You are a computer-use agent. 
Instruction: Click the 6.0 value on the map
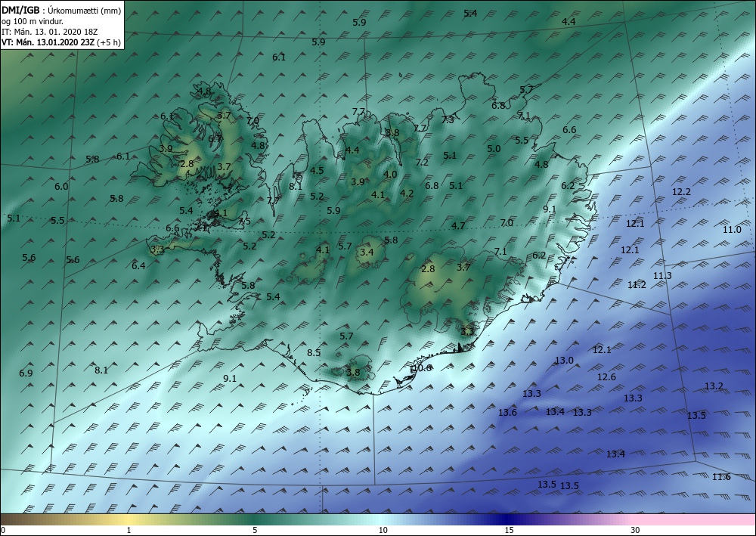61,187
